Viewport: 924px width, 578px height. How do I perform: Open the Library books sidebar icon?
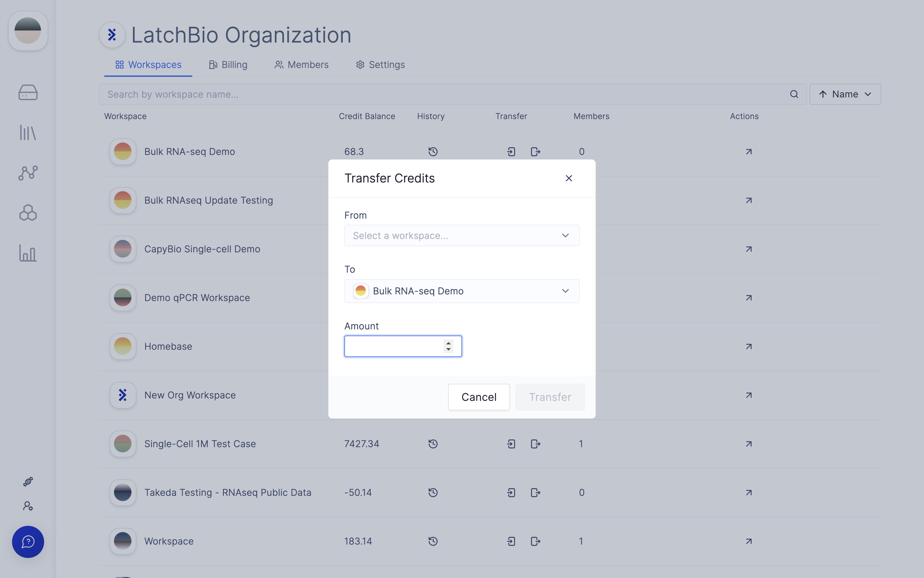tap(28, 133)
